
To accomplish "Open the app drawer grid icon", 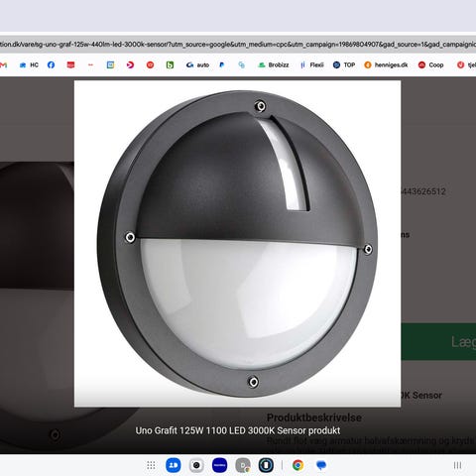I will pos(151,465).
